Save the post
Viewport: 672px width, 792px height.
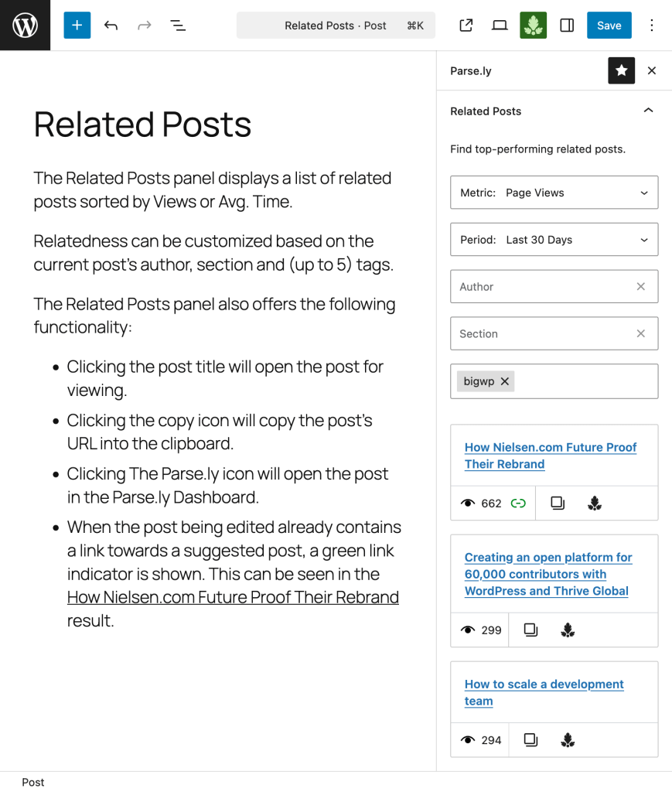[609, 26]
